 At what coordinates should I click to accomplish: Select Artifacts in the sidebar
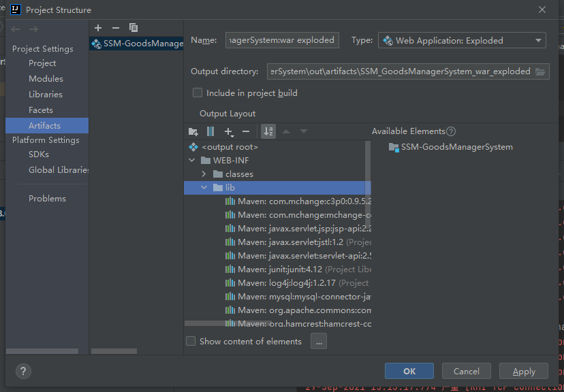(x=47, y=125)
